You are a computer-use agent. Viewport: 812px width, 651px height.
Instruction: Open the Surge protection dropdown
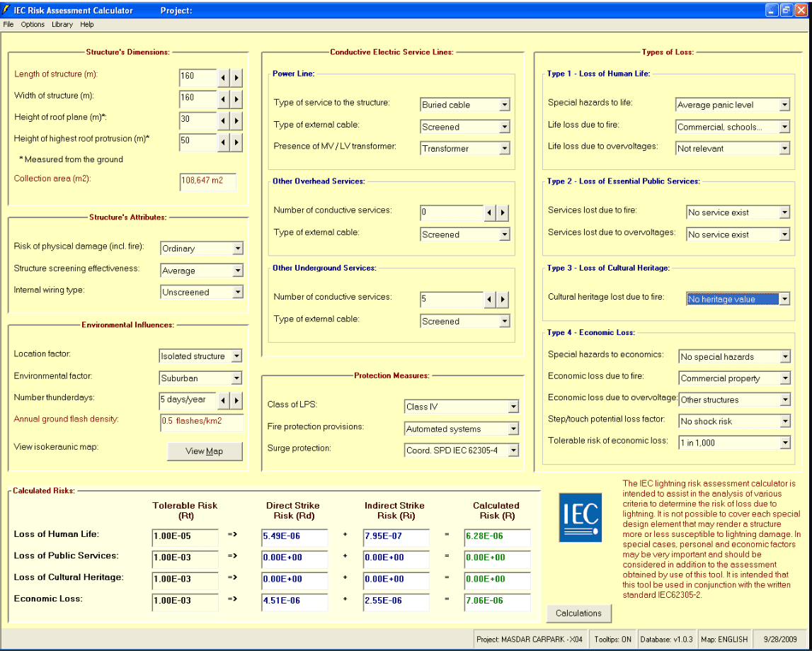(513, 451)
